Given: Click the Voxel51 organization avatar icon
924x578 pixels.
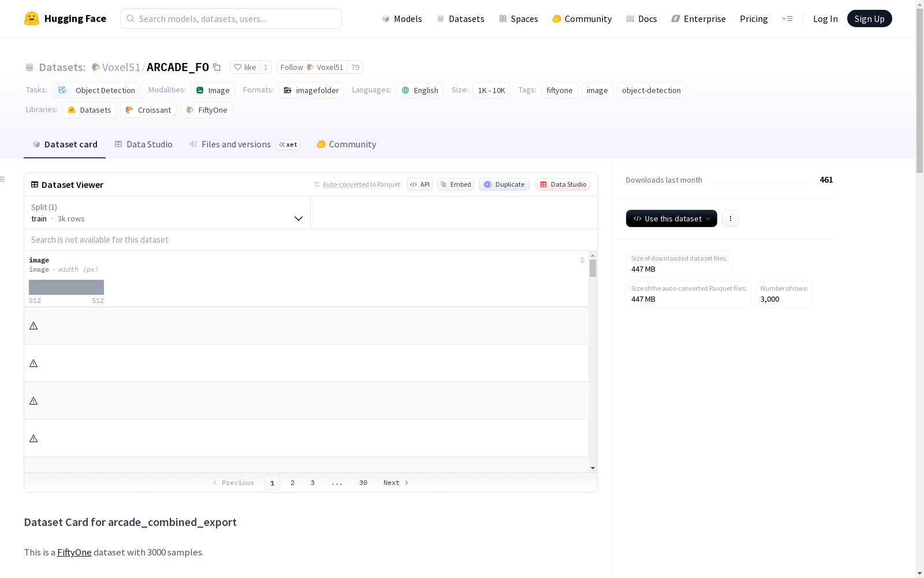Looking at the screenshot, I should (x=96, y=67).
